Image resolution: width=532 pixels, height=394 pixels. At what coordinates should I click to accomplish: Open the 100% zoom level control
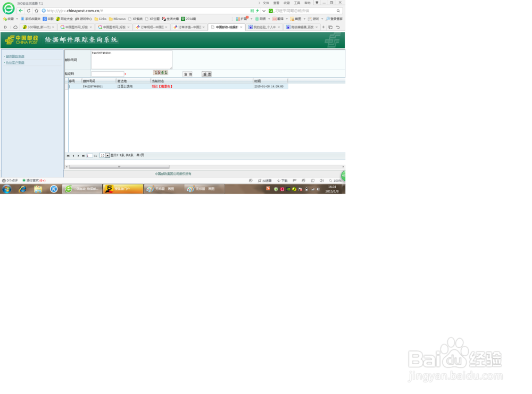[335, 181]
